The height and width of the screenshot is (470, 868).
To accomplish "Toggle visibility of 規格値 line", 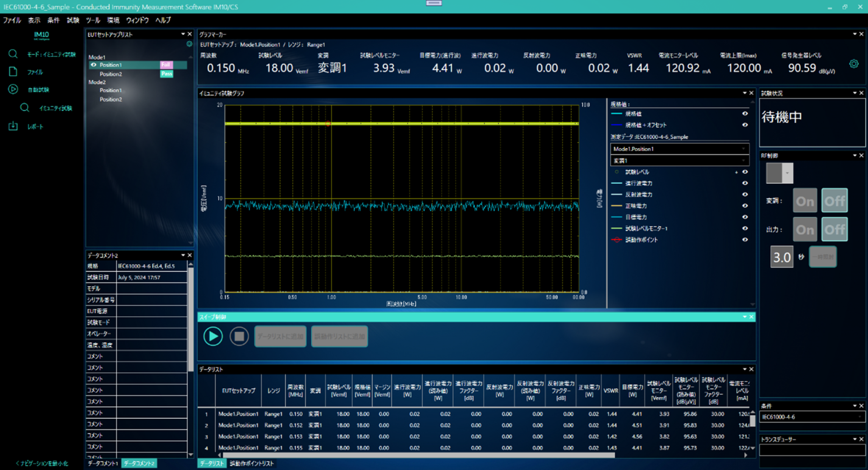I will click(745, 113).
